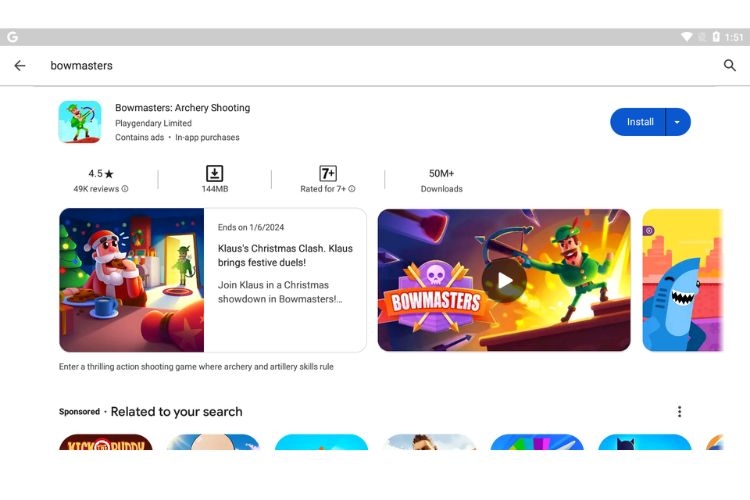Click the battery status icon
750x500 pixels.
(x=716, y=37)
